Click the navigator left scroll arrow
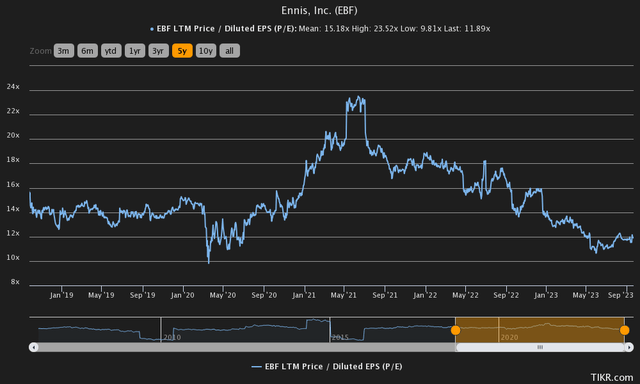This screenshot has height=384, width=640. coord(33,347)
